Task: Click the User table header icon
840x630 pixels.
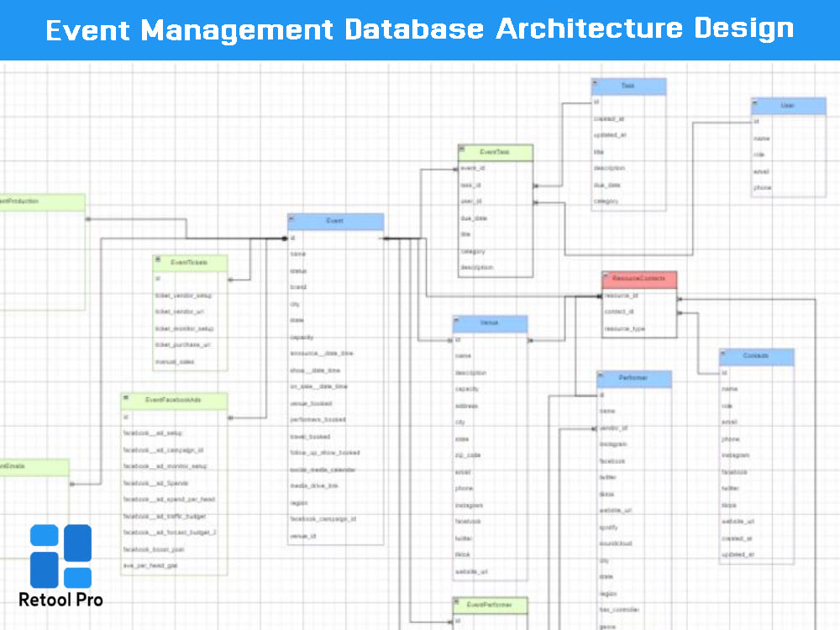Action: click(755, 106)
